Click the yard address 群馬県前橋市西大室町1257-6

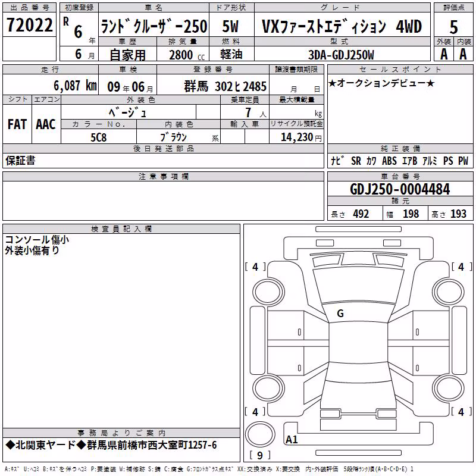tap(152, 445)
